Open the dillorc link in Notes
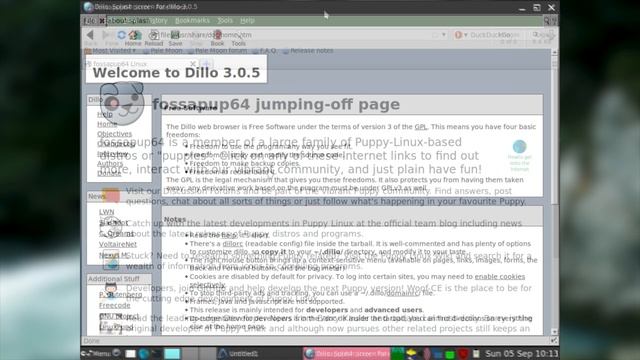Viewport: 640px width, 360px height. coord(233,244)
